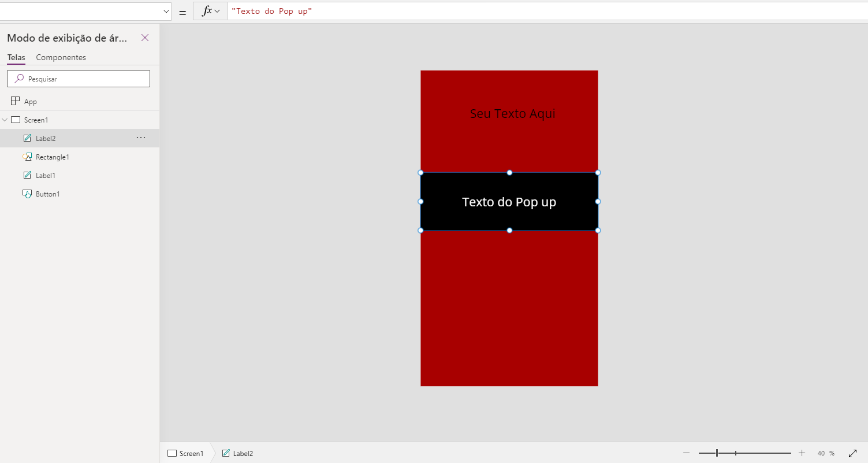The image size is (868, 463).
Task: Select the 'Seu Texto Aqui' label on canvas
Action: [513, 114]
